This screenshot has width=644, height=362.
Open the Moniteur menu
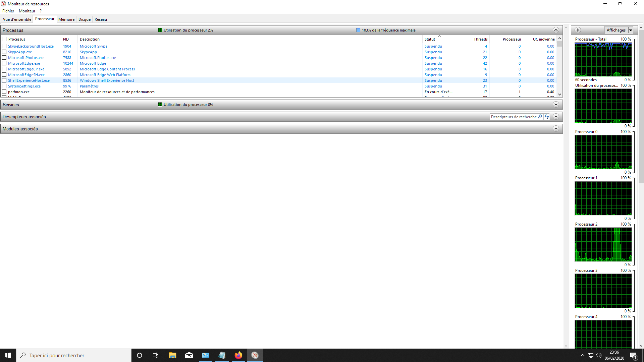[27, 11]
